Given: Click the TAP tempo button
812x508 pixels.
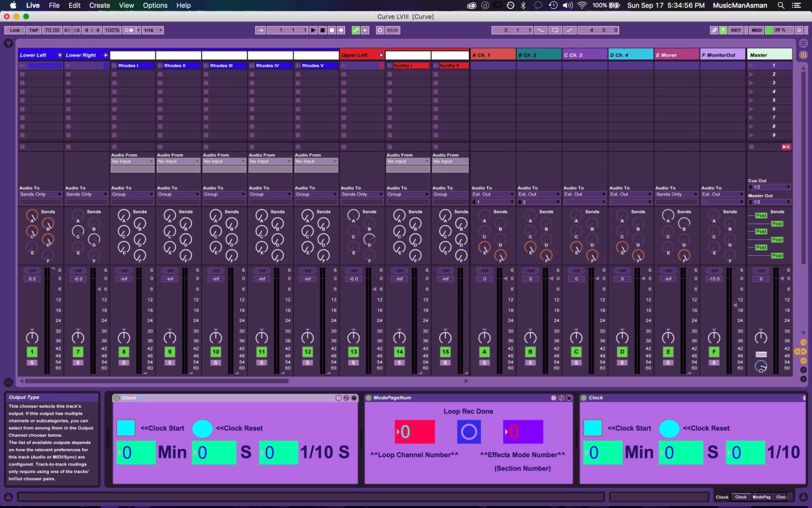Looking at the screenshot, I should pyautogui.click(x=34, y=30).
